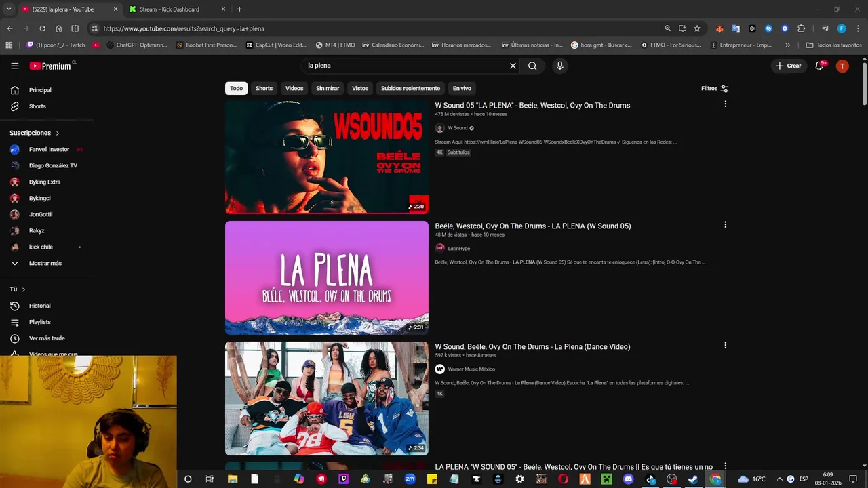The height and width of the screenshot is (488, 868).
Task: Open File Explorer from the taskbar
Action: (233, 479)
